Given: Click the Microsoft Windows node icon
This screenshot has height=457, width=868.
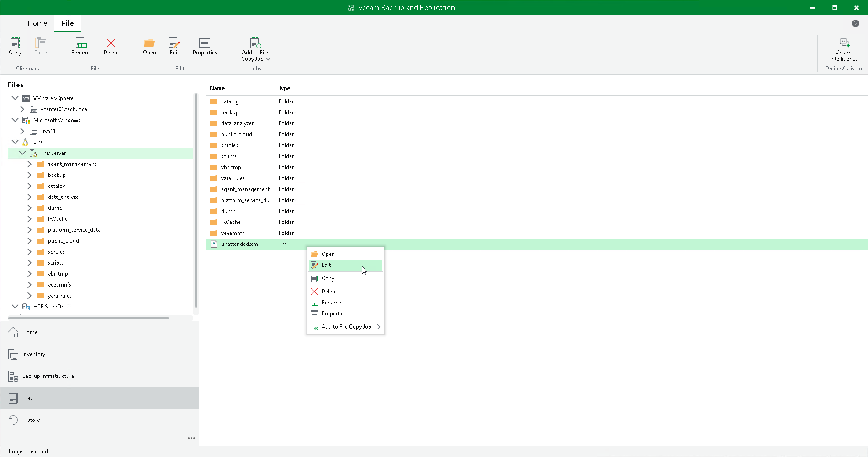Looking at the screenshot, I should (26, 120).
